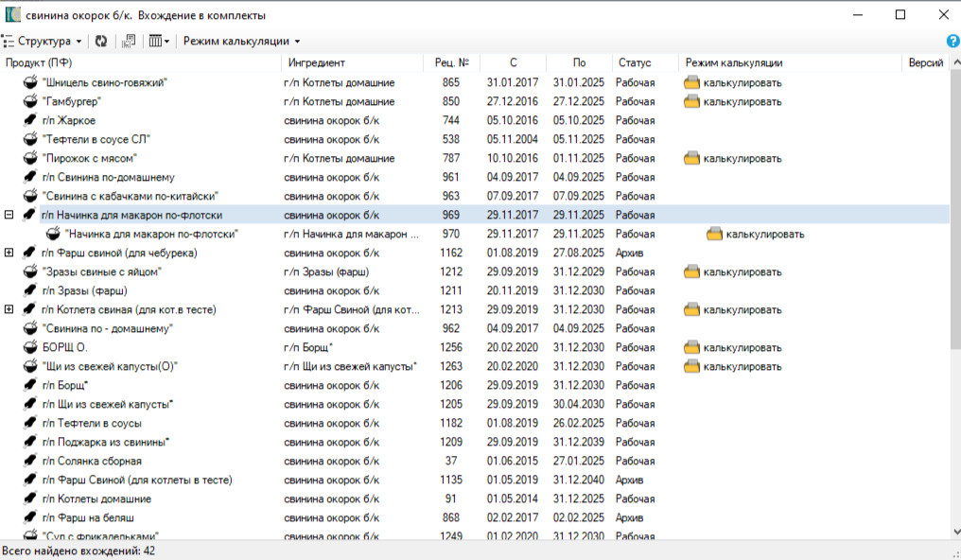961x560 pixels.
Task: Click end date 31.12.2039
Action: [x=579, y=442]
